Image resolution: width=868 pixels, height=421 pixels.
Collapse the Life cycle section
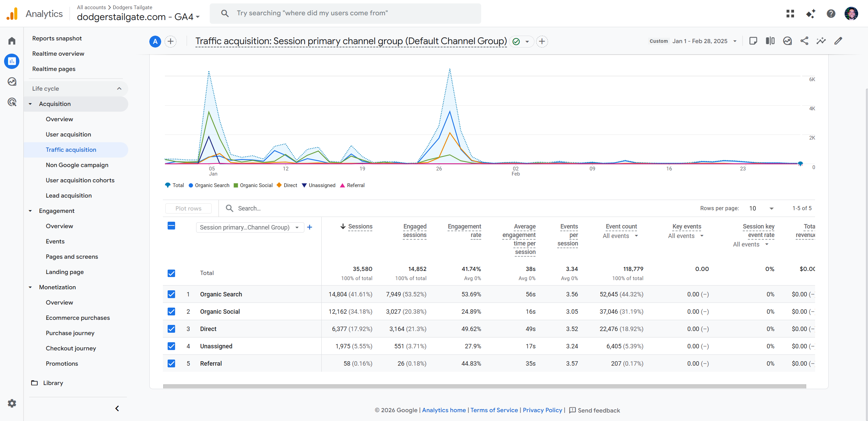(x=119, y=89)
